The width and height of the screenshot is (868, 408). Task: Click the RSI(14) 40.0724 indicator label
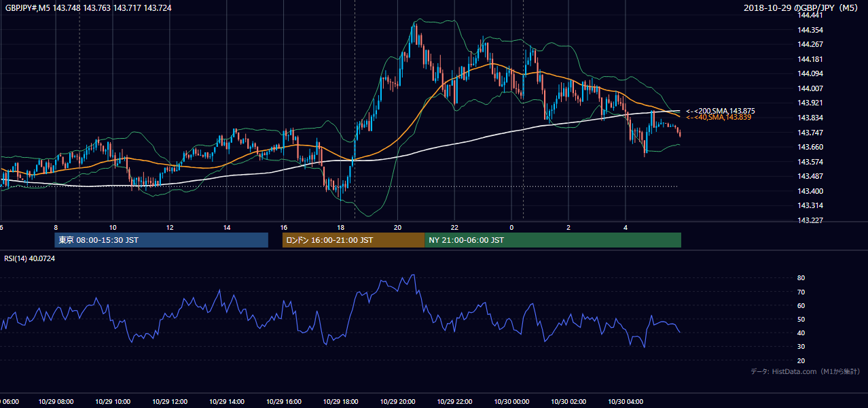pos(30,258)
